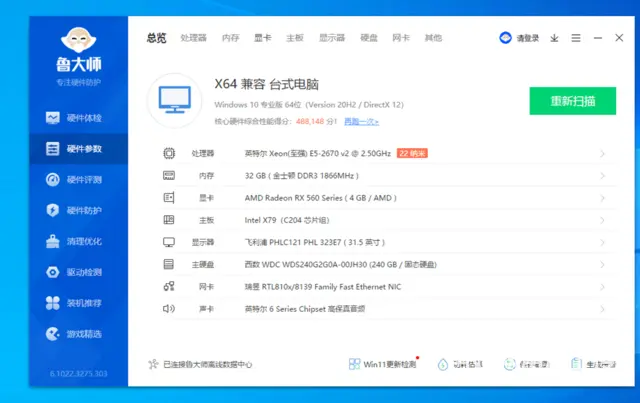Image resolution: width=640 pixels, height=403 pixels.
Task: Switch to the 总览 tab
Action: pyautogui.click(x=157, y=38)
